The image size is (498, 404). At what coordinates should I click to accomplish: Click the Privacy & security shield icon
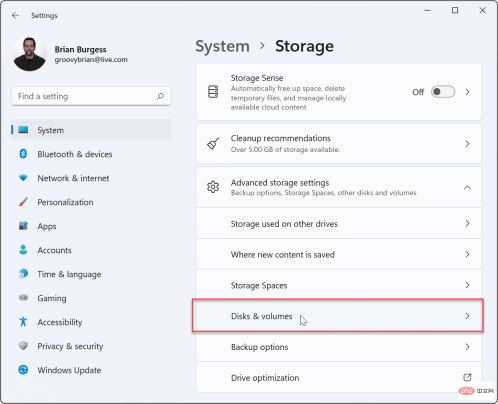pyautogui.click(x=23, y=346)
